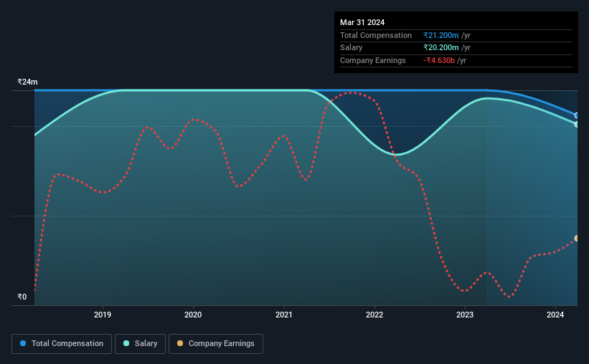Click the 2022 x-axis label
Screen dimensions: 589x364
pyautogui.click(x=374, y=315)
